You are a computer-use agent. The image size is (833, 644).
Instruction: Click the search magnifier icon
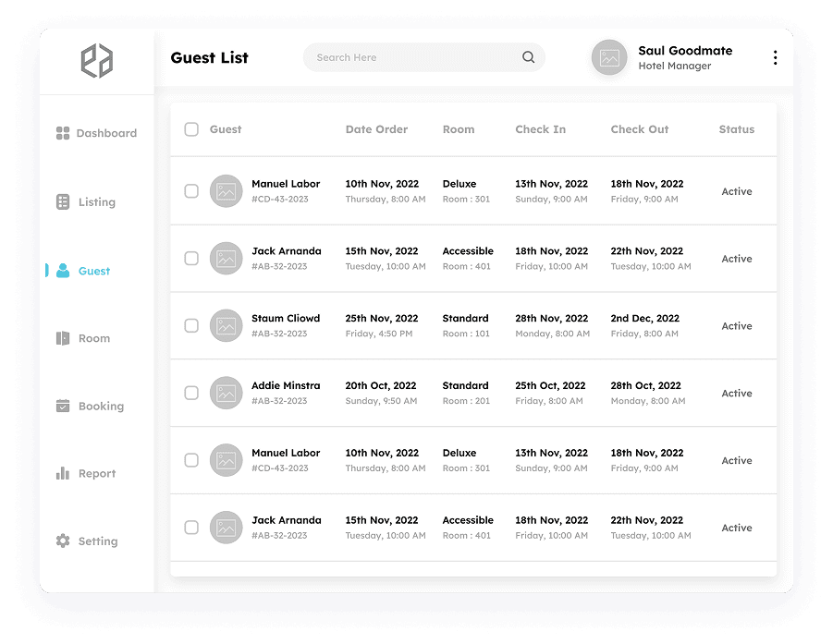(x=529, y=57)
